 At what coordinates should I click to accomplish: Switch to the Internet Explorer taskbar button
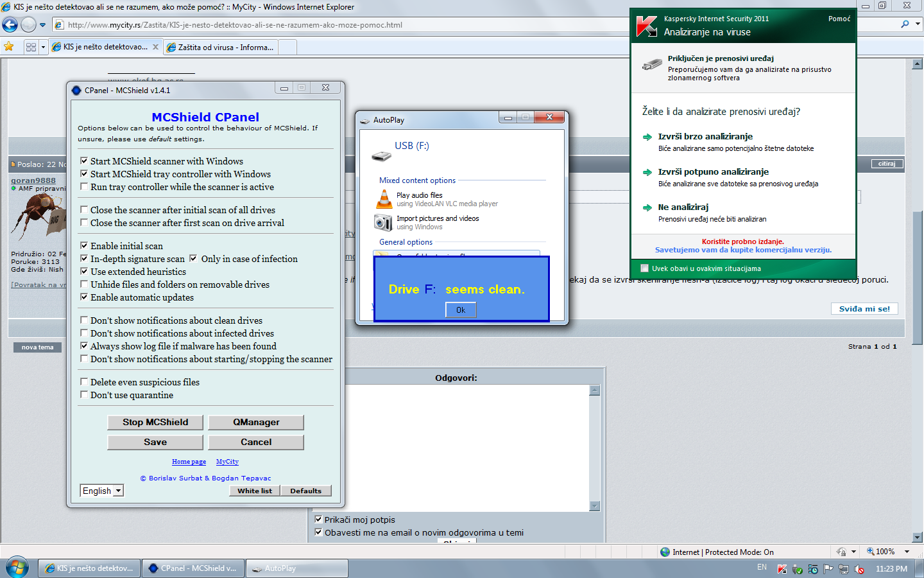(x=89, y=568)
